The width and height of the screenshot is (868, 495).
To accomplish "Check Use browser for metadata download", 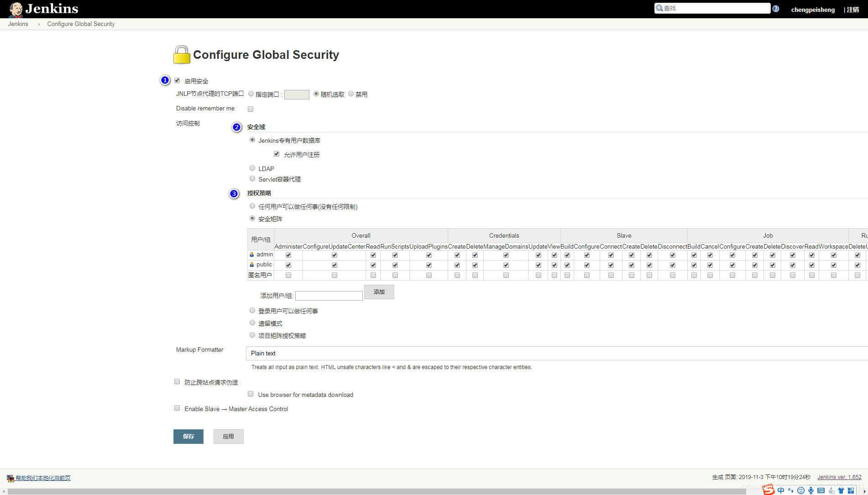I will click(x=251, y=394).
